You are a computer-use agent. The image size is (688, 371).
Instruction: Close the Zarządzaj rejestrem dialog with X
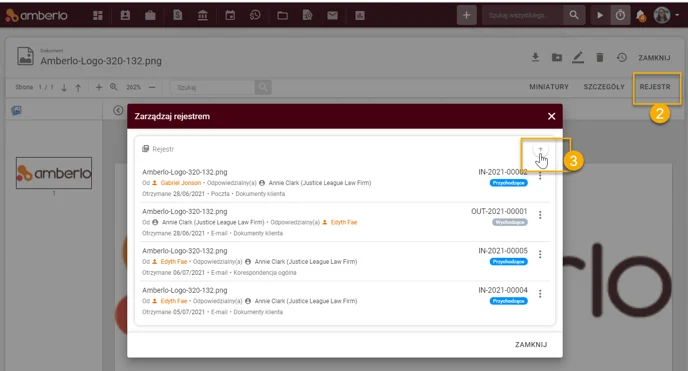point(552,116)
